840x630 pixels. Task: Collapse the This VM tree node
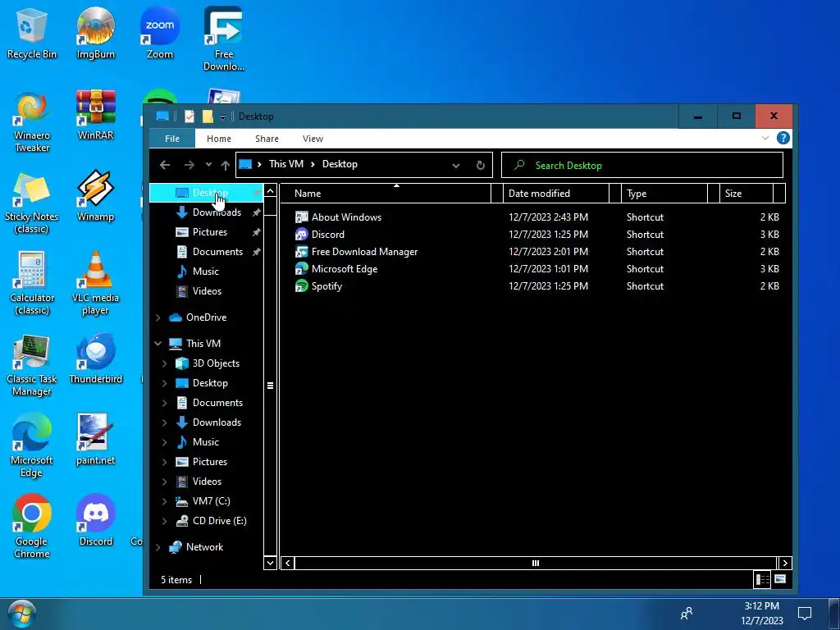tap(158, 344)
